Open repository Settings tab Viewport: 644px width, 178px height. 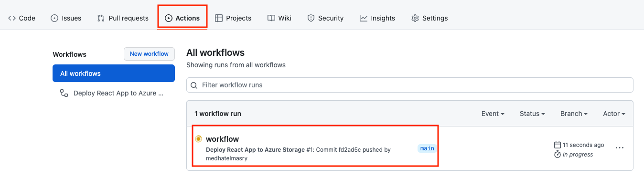[x=429, y=18]
